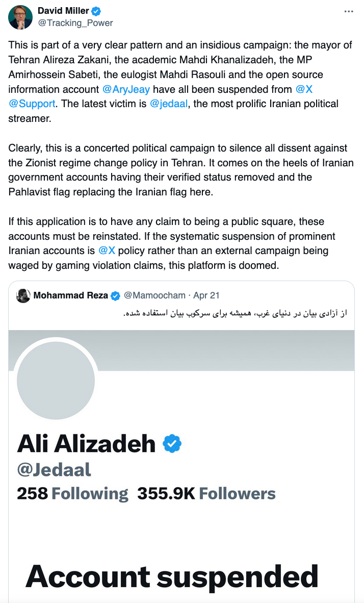Open the @AryJeay mention
The height and width of the screenshot is (603, 364).
tap(126, 89)
